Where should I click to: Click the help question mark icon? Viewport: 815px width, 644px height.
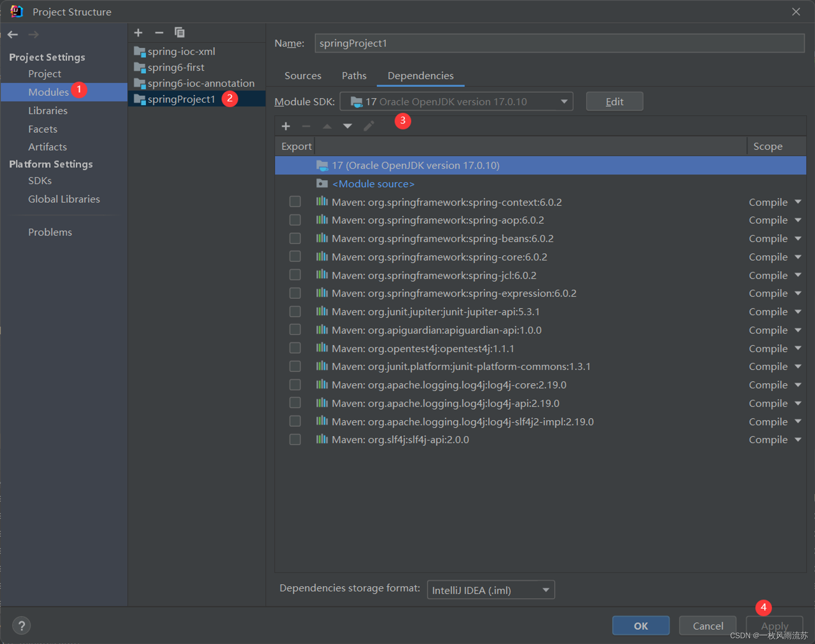(22, 626)
